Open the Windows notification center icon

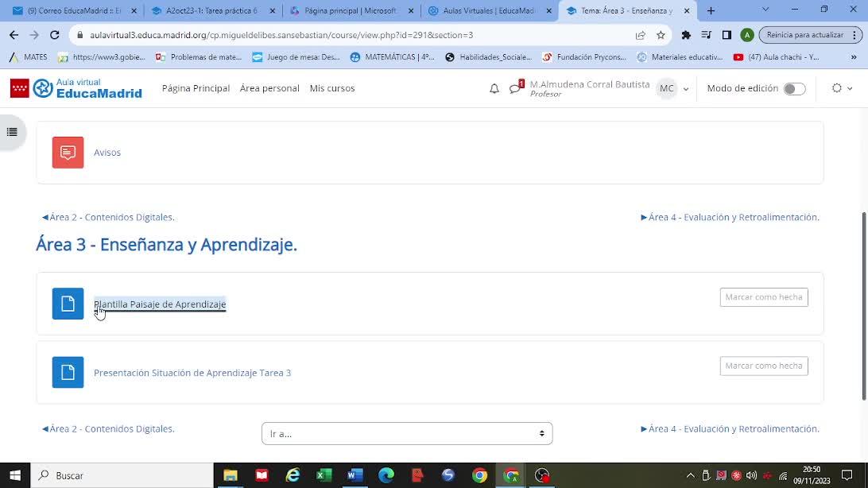click(x=847, y=475)
